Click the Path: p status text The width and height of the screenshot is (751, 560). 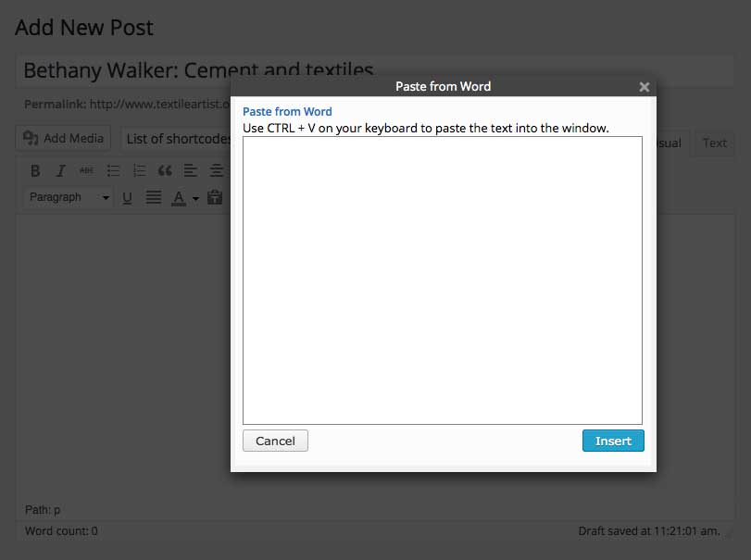[x=43, y=510]
